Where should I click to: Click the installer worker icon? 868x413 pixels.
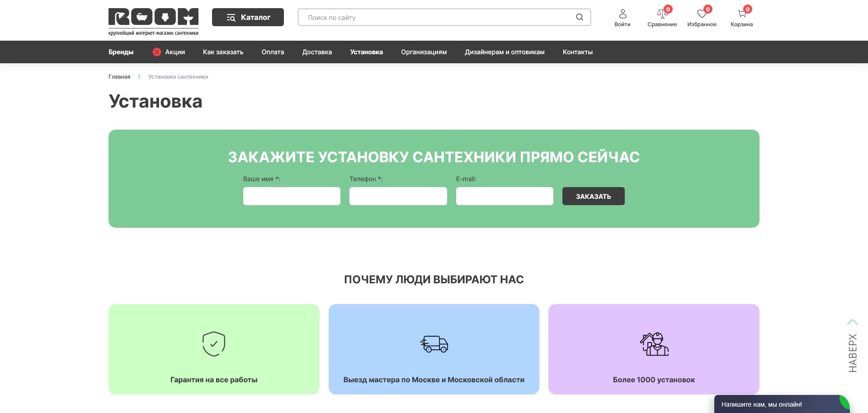(x=654, y=344)
